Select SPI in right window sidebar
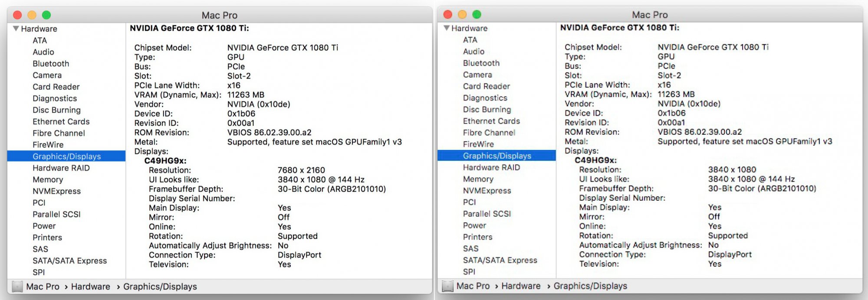The width and height of the screenshot is (868, 300). pyautogui.click(x=469, y=272)
